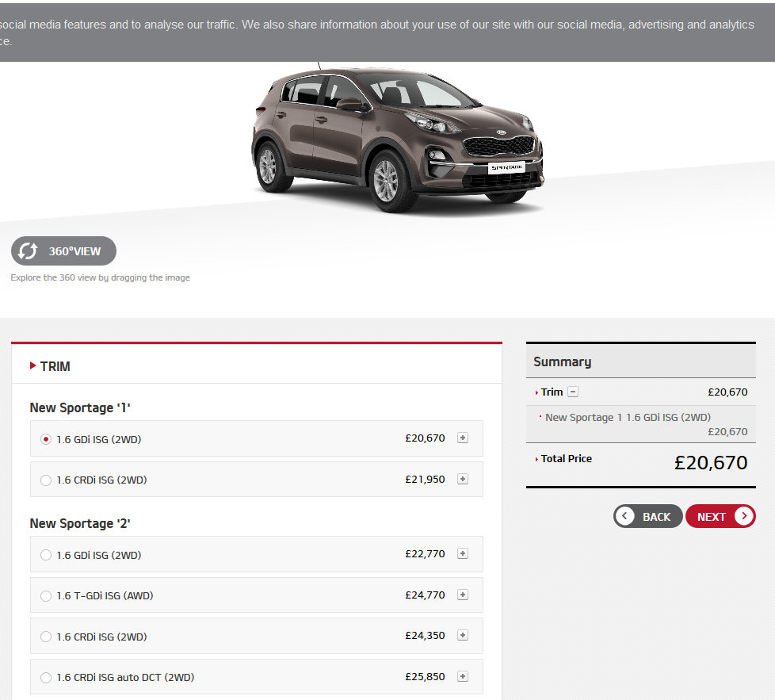Viewport: 775px width, 700px height.
Task: Click the Trim label in Summary
Action: click(x=552, y=392)
